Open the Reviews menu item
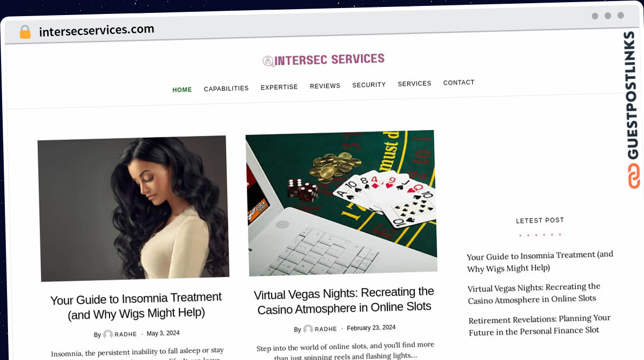Image resolution: width=644 pixels, height=360 pixels. pos(325,86)
